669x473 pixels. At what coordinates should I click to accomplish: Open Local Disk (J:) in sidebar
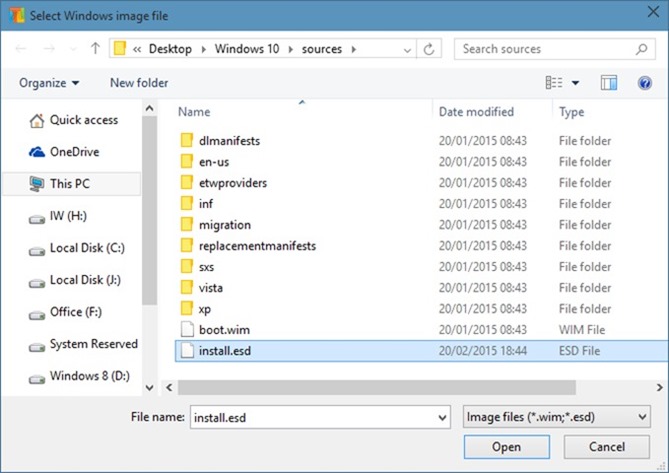coord(85,280)
